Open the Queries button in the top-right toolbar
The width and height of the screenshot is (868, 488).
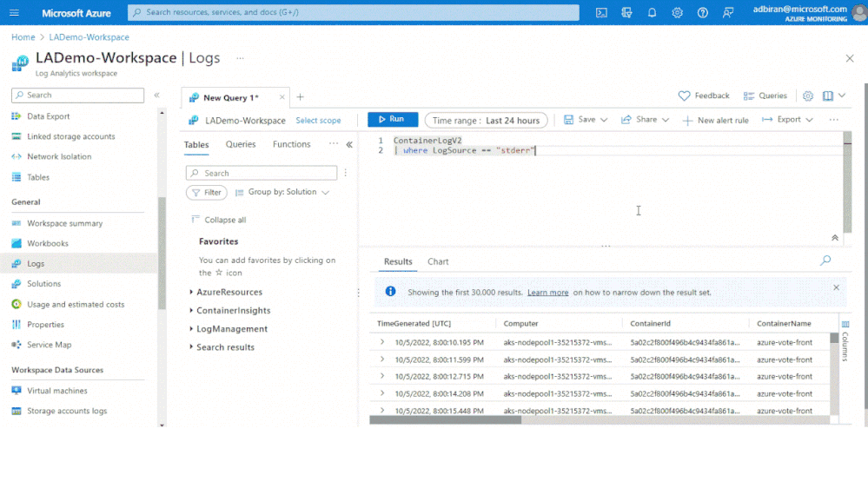(765, 96)
